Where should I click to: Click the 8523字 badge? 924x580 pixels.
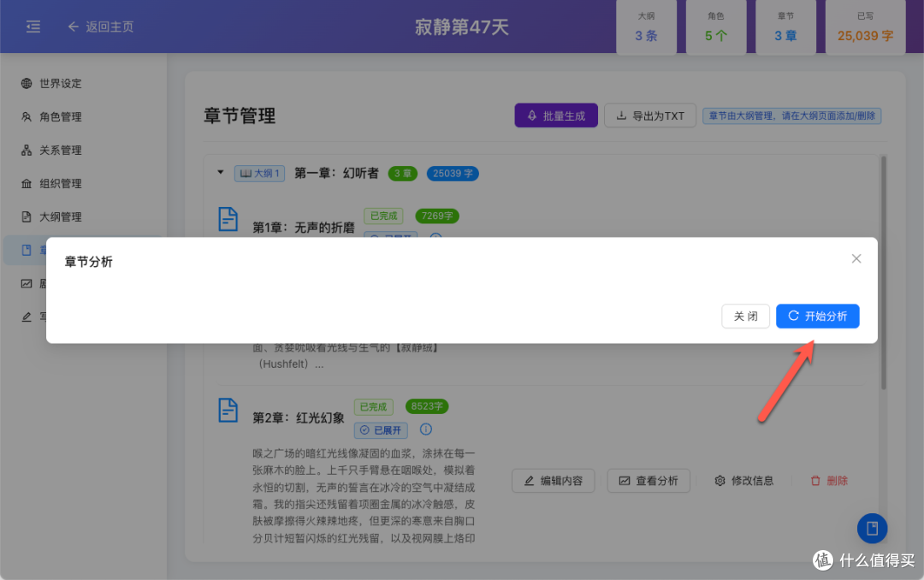(x=427, y=406)
